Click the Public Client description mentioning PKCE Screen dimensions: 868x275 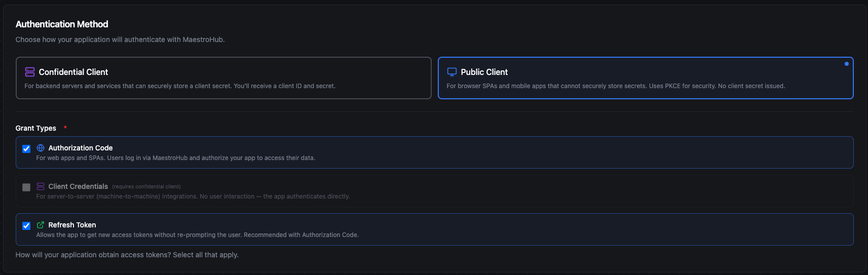[615, 86]
